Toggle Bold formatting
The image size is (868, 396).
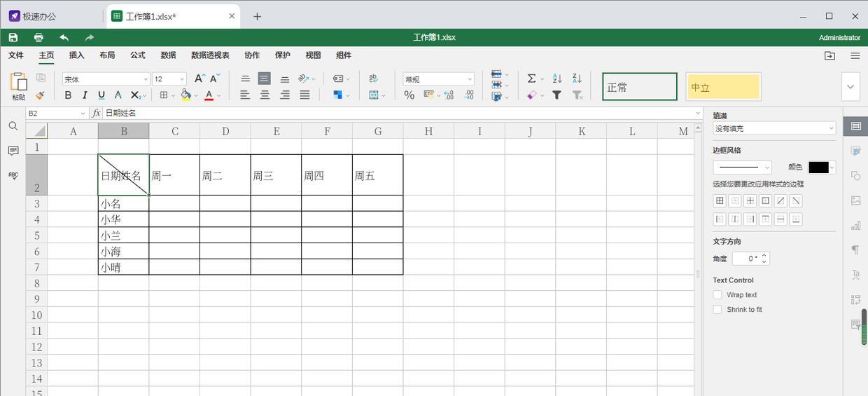[68, 95]
